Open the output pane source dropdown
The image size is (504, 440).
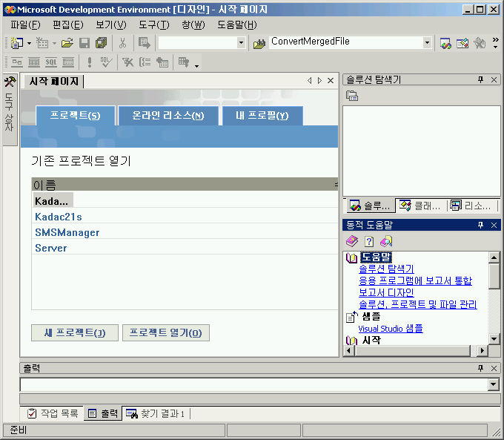(493, 384)
